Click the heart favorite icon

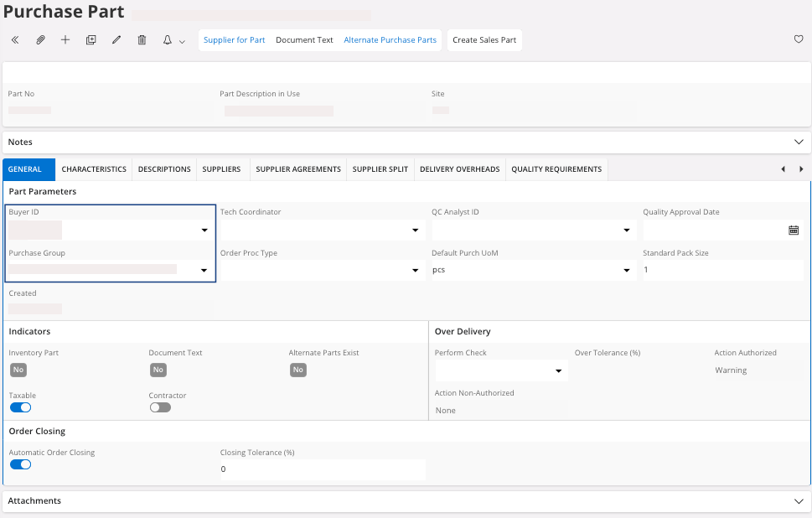(x=798, y=39)
